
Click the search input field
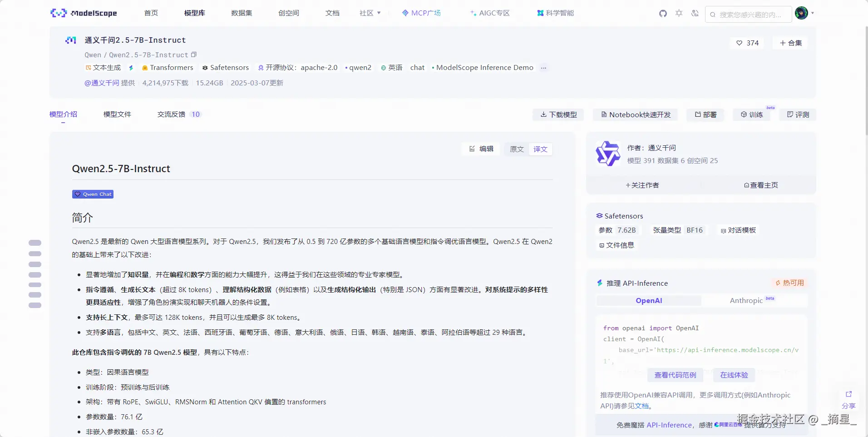pyautogui.click(x=748, y=15)
